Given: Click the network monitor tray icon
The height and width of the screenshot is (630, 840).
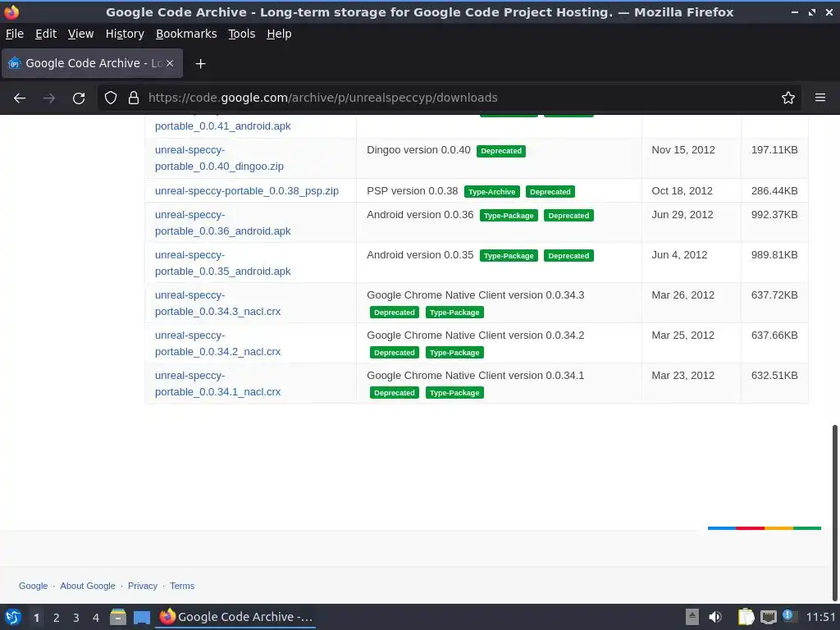Looking at the screenshot, I should point(768,617).
